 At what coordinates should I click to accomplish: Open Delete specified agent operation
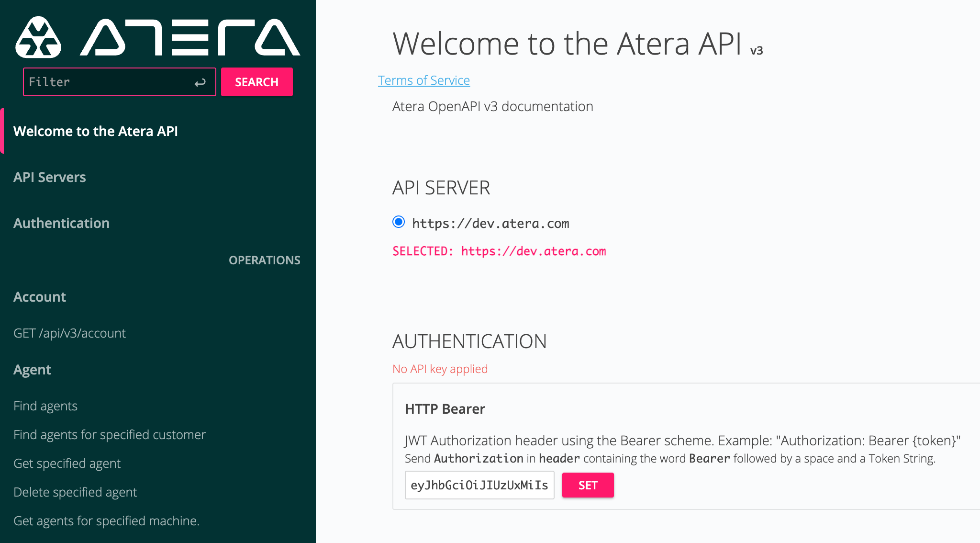coord(75,492)
